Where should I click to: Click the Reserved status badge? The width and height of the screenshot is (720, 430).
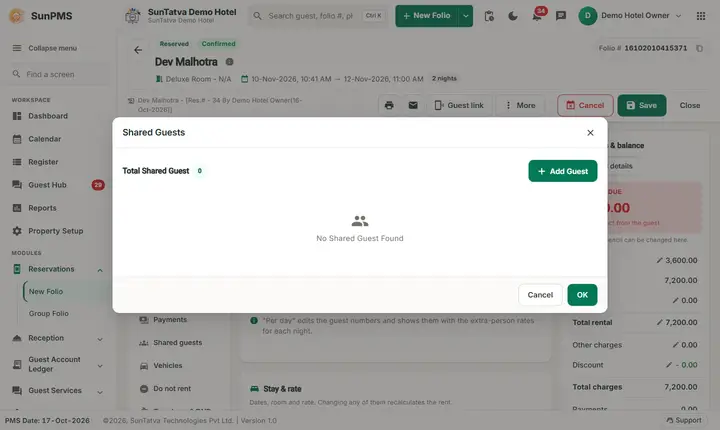174,44
